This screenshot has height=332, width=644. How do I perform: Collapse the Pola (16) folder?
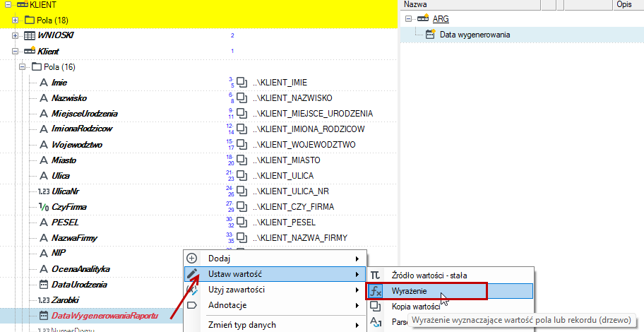coord(23,67)
